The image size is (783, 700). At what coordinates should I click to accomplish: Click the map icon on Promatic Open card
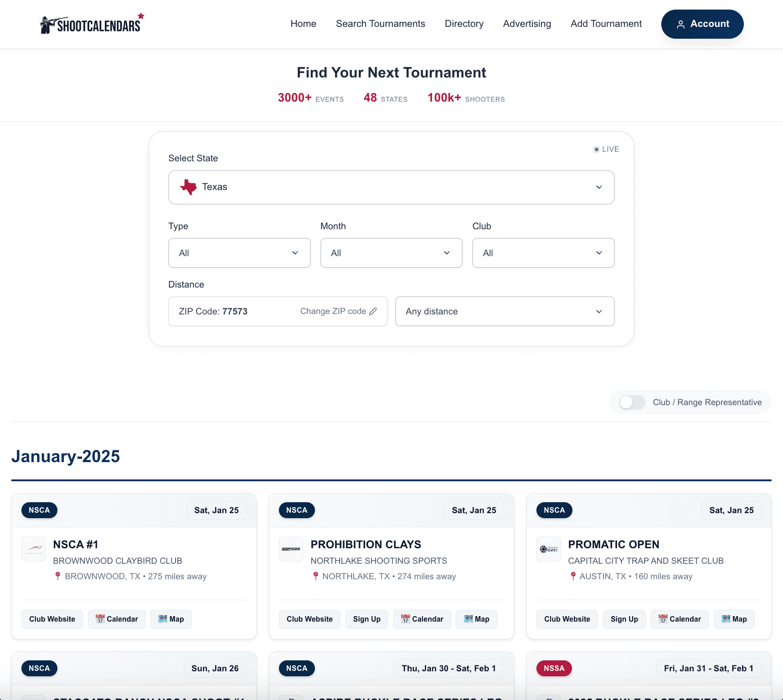pyautogui.click(x=726, y=619)
